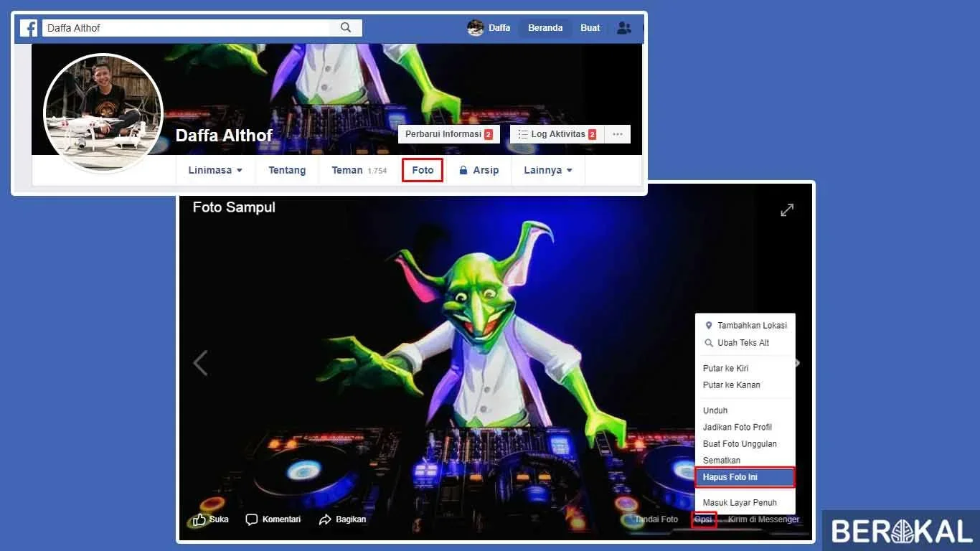This screenshot has height=551, width=980.
Task: Click the Bagikan share arrow icon
Action: coord(325,519)
